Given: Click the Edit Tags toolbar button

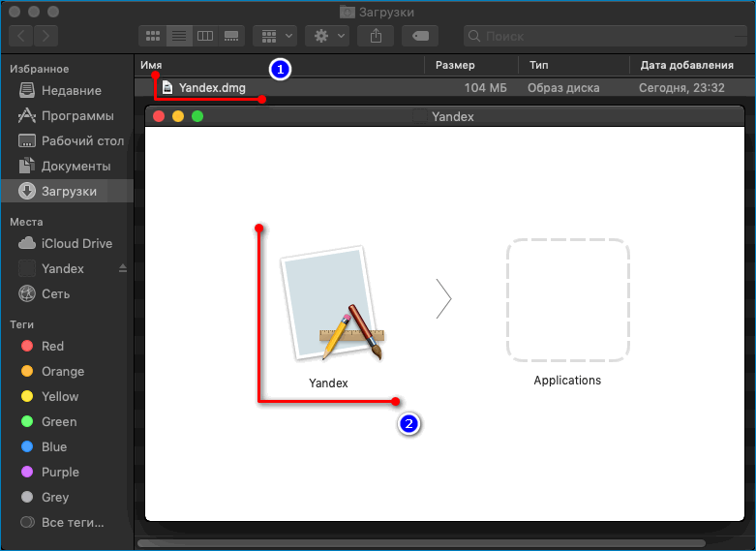Looking at the screenshot, I should [x=420, y=36].
